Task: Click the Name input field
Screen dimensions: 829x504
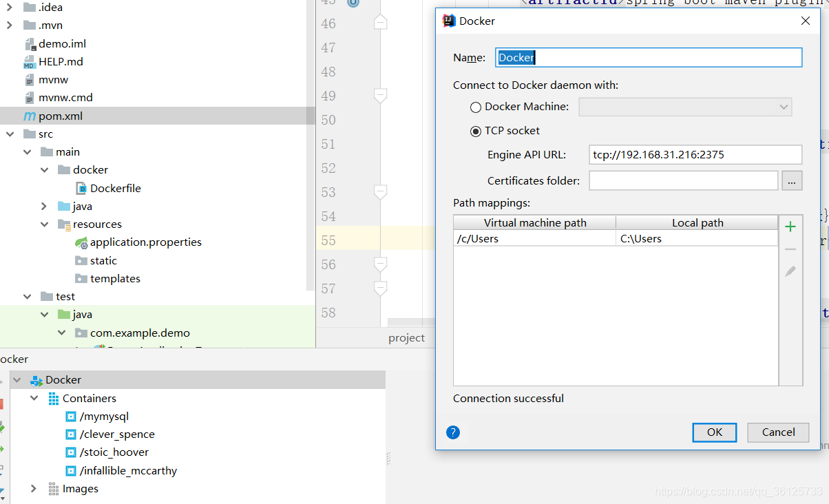Action: [x=649, y=58]
